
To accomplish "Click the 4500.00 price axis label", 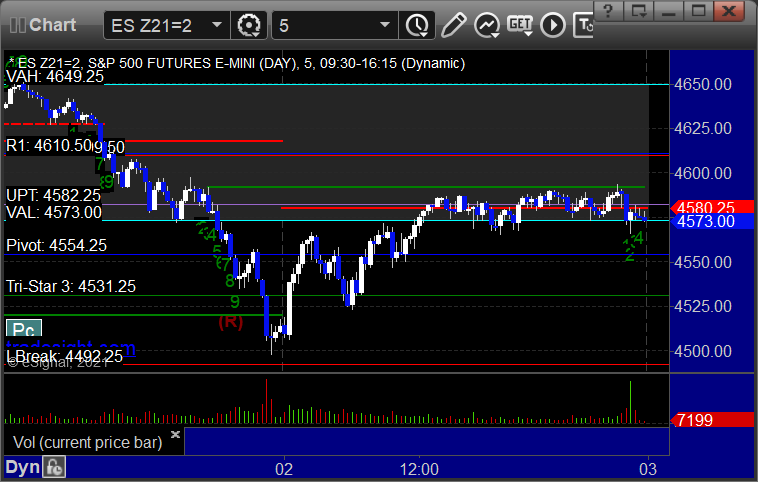I will [703, 351].
